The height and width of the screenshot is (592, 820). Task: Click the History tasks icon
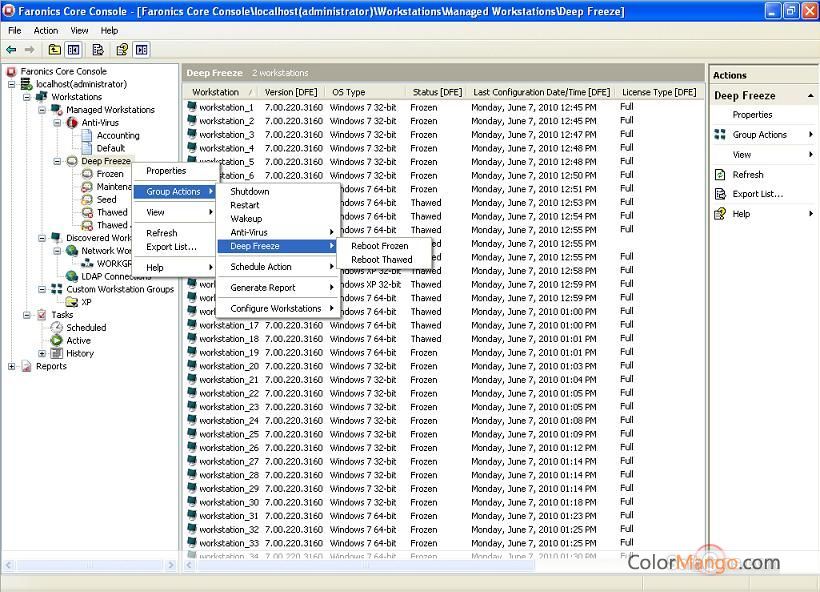pos(56,353)
